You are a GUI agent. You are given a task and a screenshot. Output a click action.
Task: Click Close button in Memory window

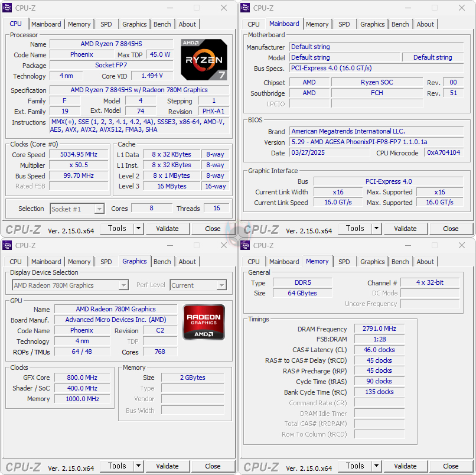(x=451, y=466)
